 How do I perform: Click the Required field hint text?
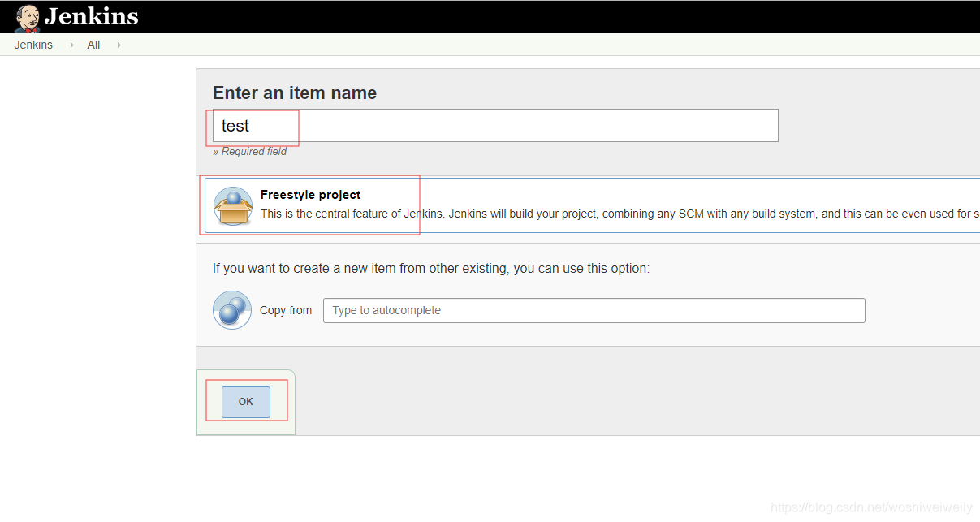point(249,152)
